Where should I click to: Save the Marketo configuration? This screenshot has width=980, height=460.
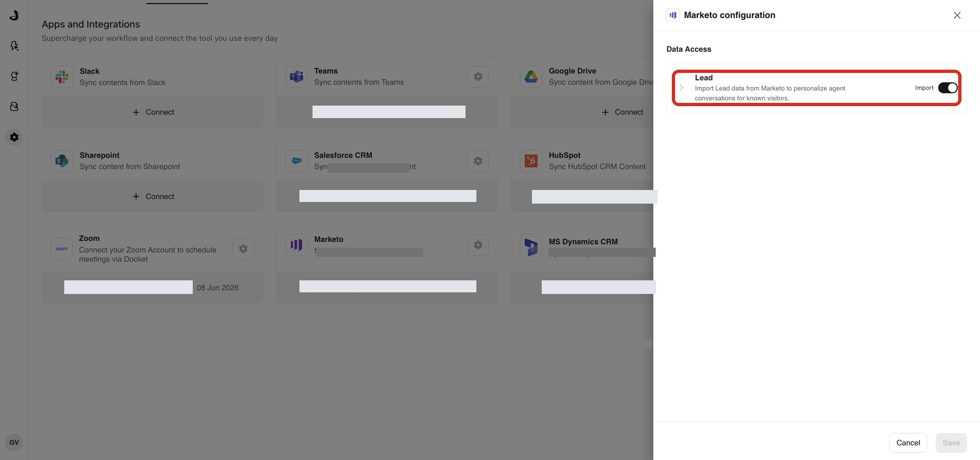tap(951, 443)
